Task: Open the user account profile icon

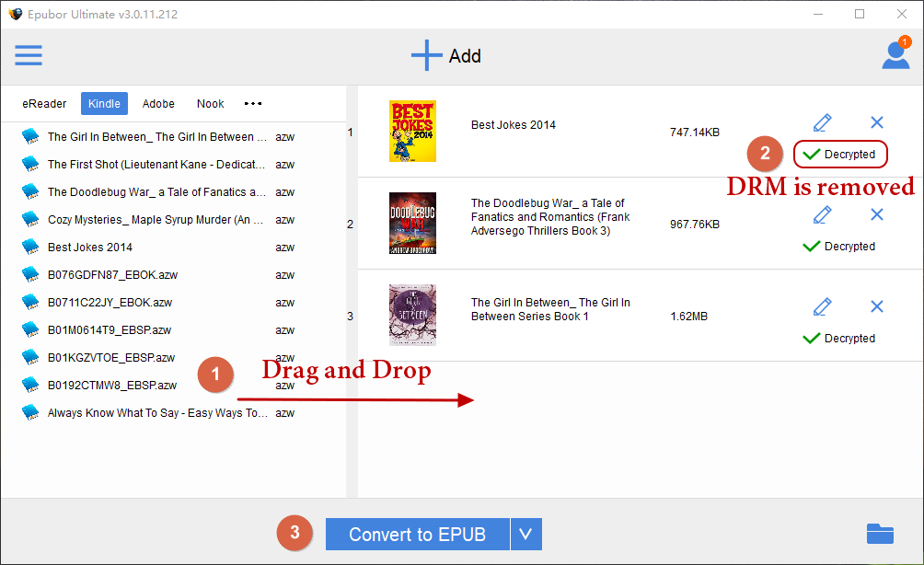Action: 895,55
